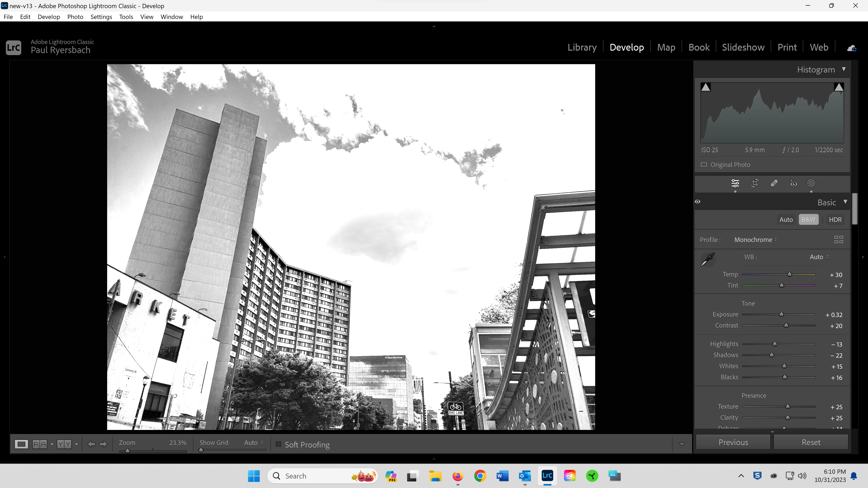Switch to Before/After YY view
This screenshot has height=488, width=868.
(x=64, y=444)
